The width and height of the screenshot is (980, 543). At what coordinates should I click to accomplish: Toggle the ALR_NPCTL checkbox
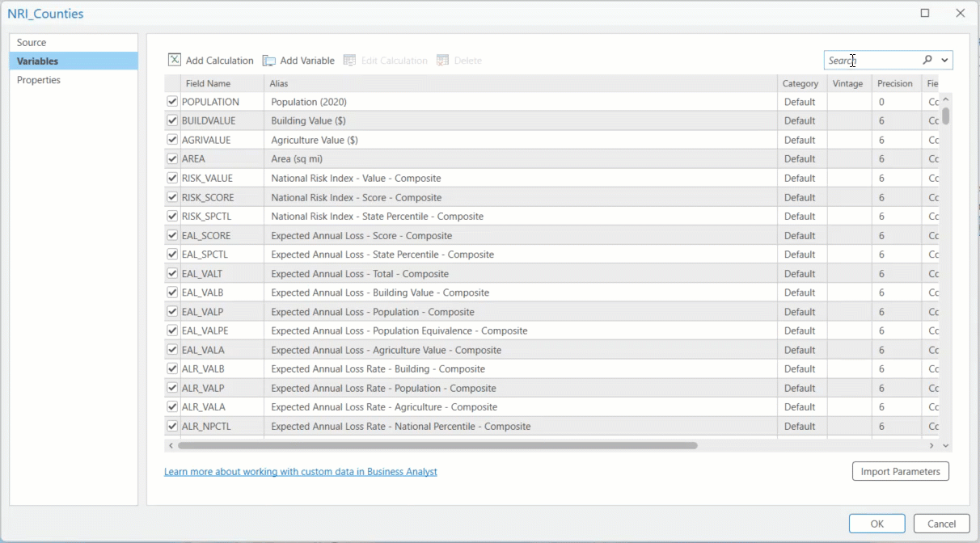pyautogui.click(x=171, y=426)
